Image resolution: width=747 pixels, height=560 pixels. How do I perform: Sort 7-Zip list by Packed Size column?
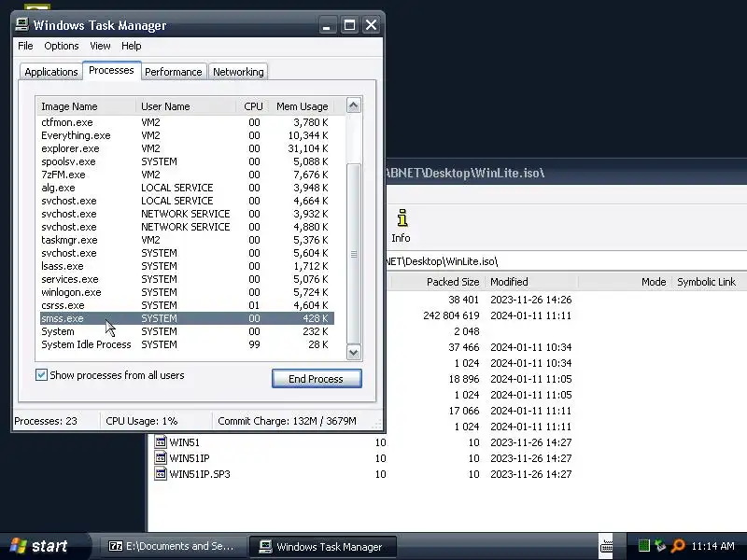pyautogui.click(x=437, y=282)
